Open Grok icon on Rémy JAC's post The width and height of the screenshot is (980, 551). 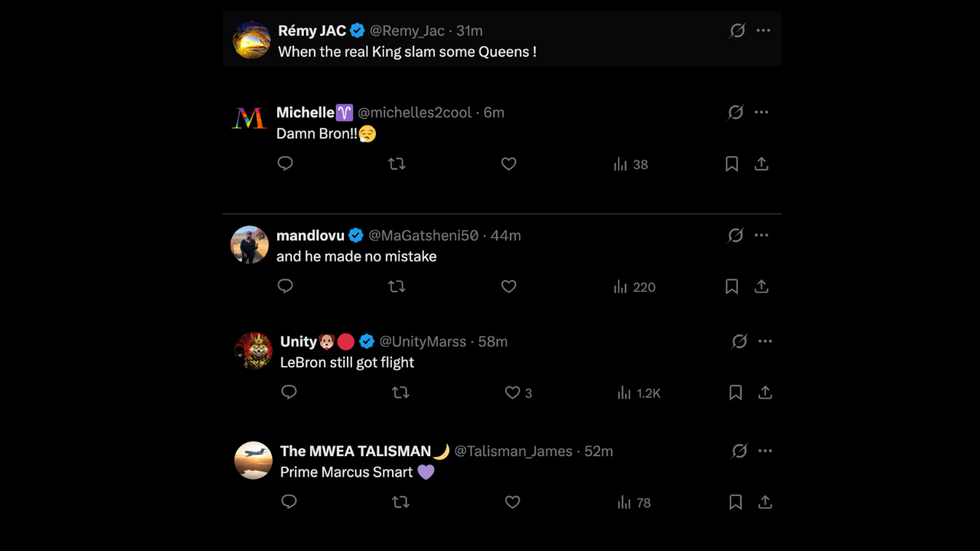point(737,31)
